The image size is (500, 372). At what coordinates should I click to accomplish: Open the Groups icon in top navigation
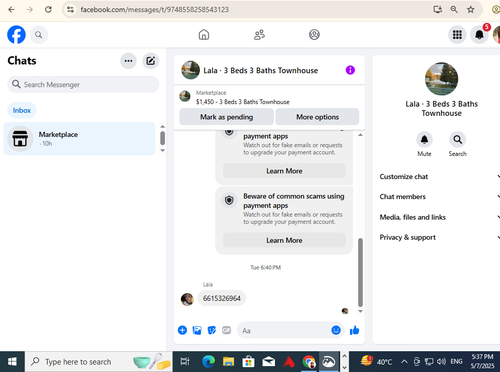point(314,35)
